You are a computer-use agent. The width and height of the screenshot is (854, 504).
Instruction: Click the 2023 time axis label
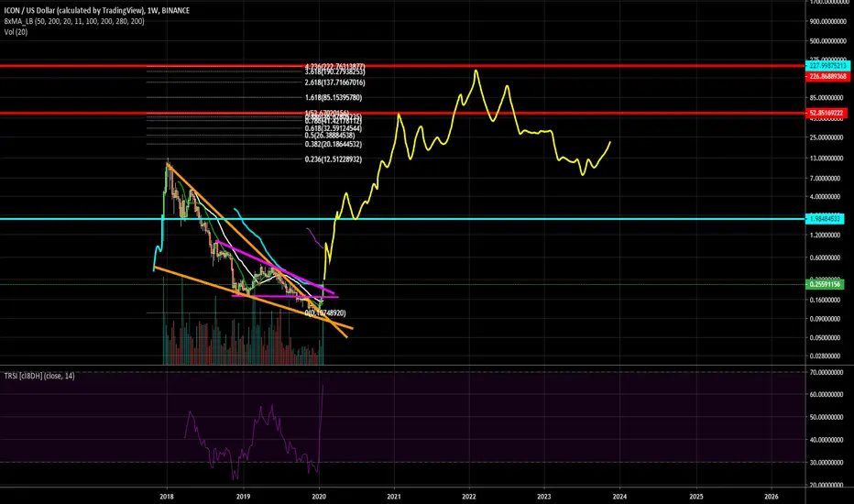pos(544,497)
